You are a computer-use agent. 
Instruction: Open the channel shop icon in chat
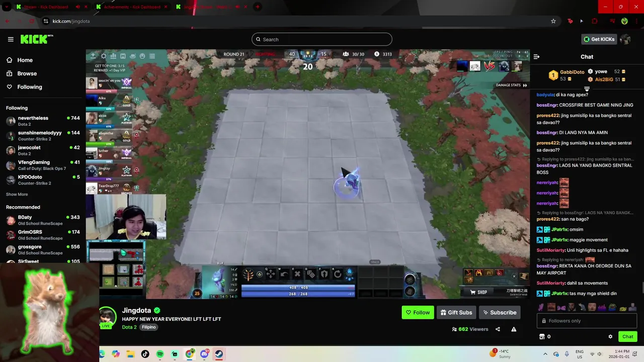click(x=542, y=336)
